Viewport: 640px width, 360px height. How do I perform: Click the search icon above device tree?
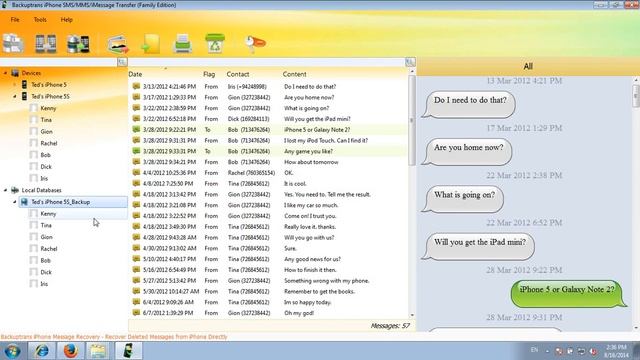click(122, 62)
